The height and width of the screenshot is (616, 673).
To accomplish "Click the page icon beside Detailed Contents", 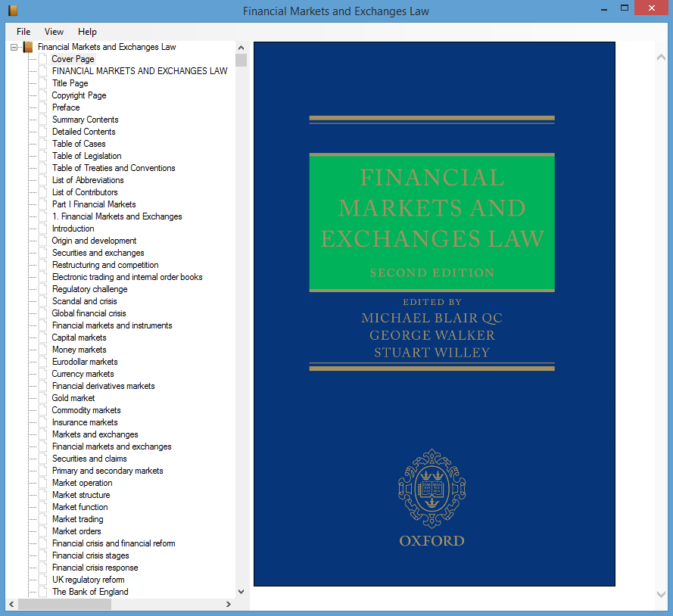I will [x=43, y=132].
